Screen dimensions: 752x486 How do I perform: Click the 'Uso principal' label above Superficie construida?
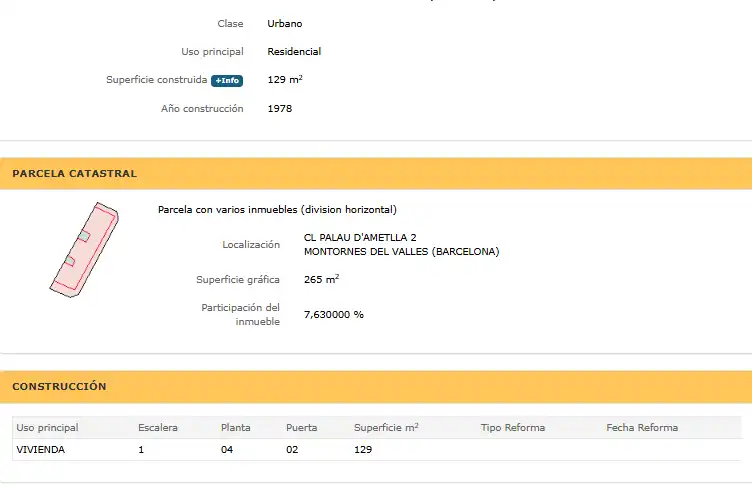(212, 52)
